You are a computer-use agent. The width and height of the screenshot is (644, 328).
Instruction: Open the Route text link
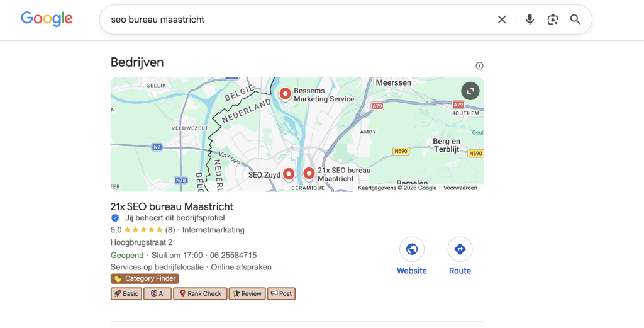(x=460, y=271)
